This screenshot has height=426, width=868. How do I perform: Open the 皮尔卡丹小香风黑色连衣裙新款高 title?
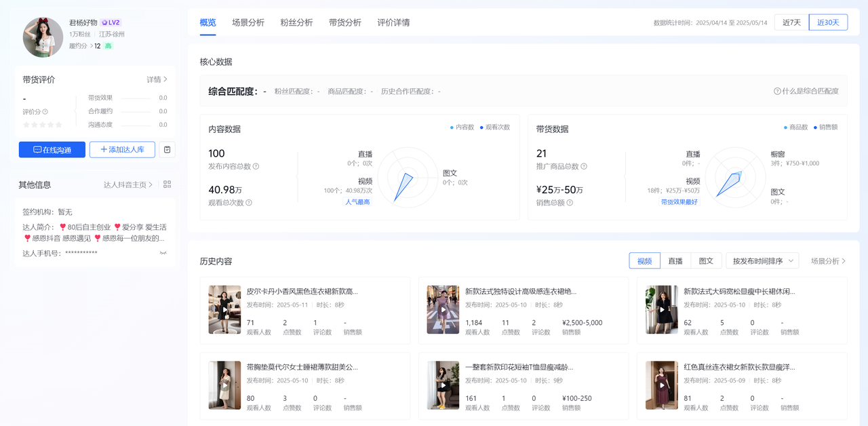(302, 291)
